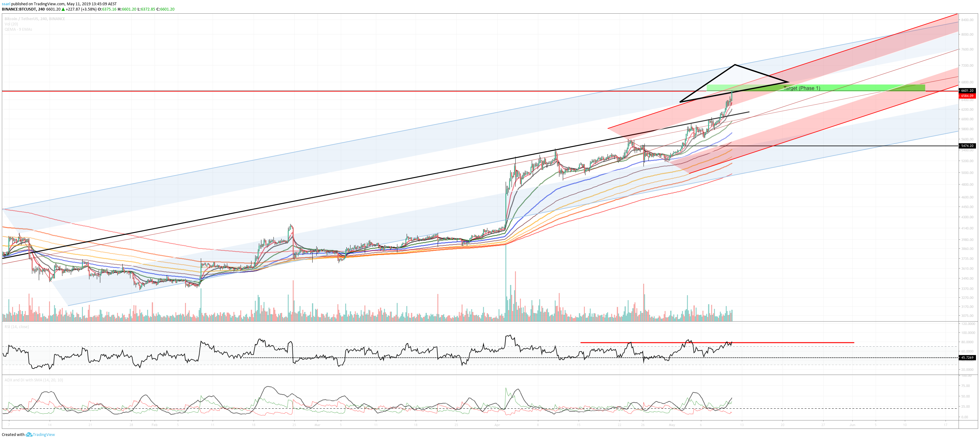This screenshot has width=980, height=440.
Task: Click the Vol (20) indicator legend
Action: 11,24
